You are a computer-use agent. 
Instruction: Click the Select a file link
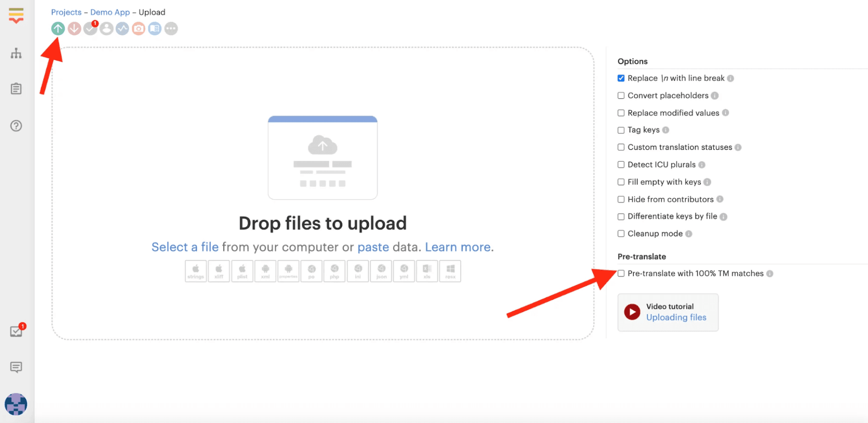185,247
